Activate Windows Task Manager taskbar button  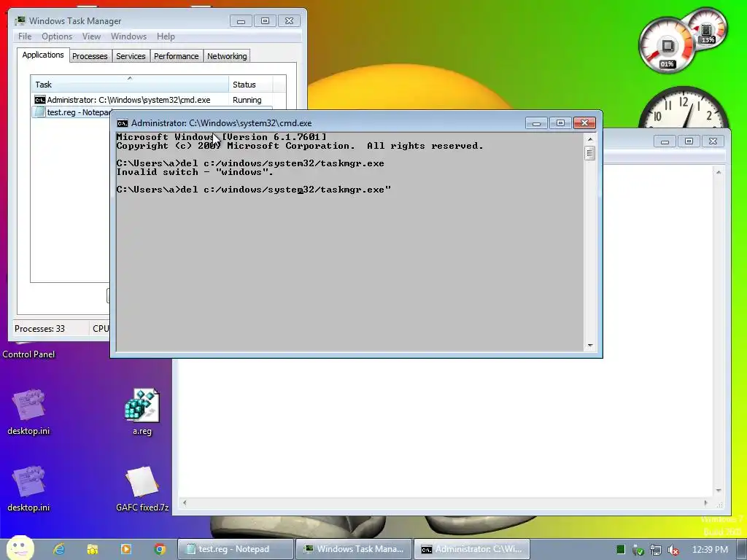coord(353,549)
